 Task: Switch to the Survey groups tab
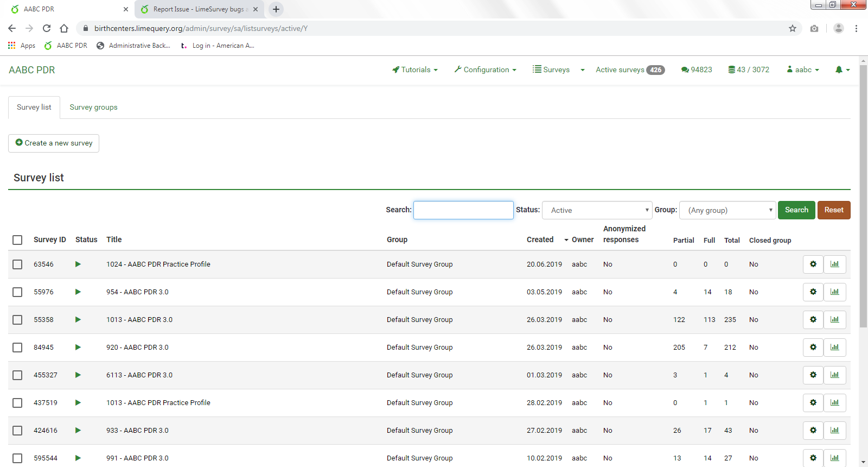[x=93, y=108]
